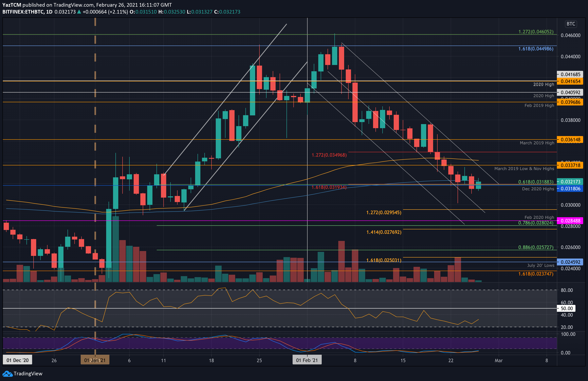Click the 01 Dec '20 date marker
This screenshot has width=588, height=381.
(18, 360)
